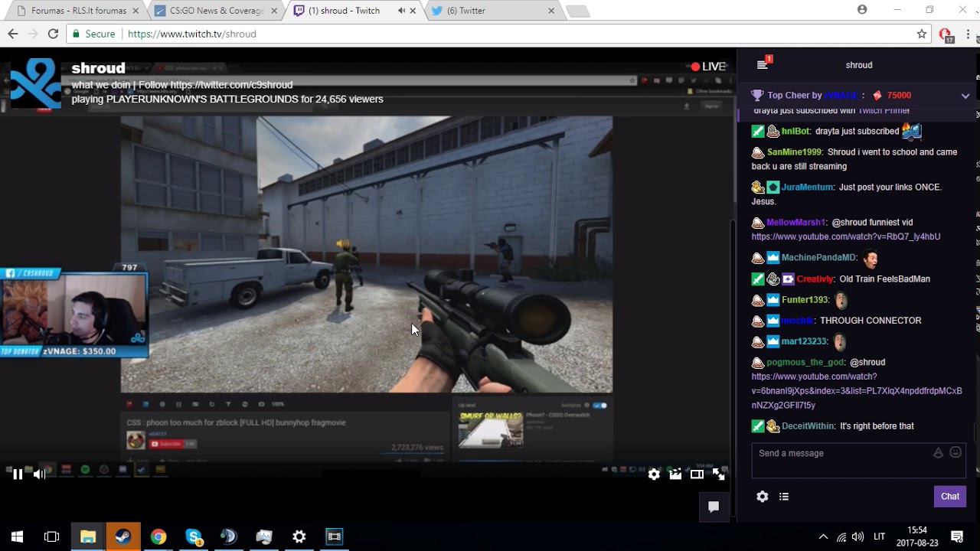Image resolution: width=980 pixels, height=551 pixels.
Task: Expand the Top Cheer leaderboard chevron
Action: (965, 96)
